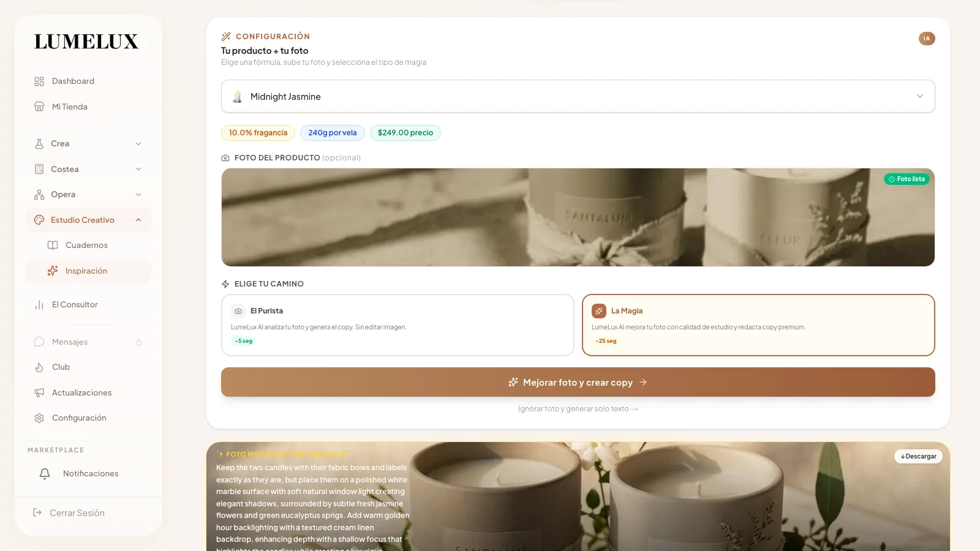Click the $249.00 precio chip
980x551 pixels.
[x=405, y=133]
